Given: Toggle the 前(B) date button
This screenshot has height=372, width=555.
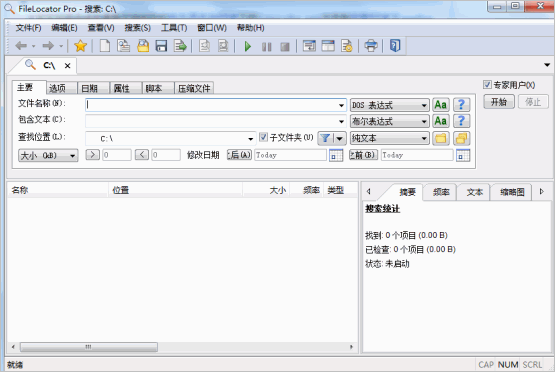Looking at the screenshot, I should (x=363, y=155).
